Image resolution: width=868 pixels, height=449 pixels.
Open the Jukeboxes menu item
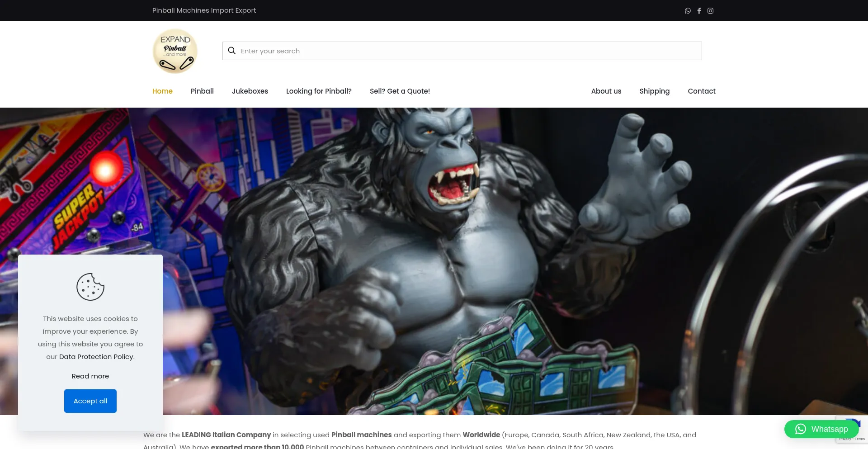point(250,91)
